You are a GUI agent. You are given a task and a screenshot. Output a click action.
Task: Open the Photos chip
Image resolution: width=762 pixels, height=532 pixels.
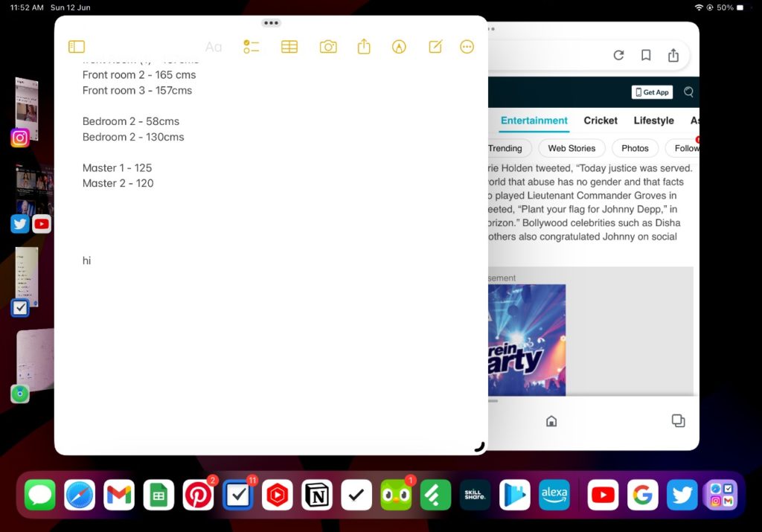coord(635,148)
